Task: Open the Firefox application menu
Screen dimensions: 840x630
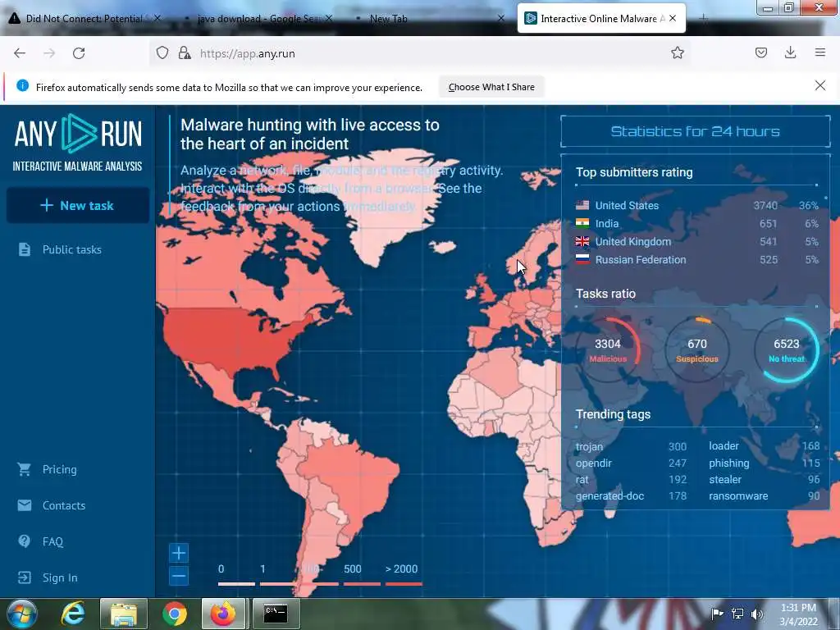Action: click(819, 52)
